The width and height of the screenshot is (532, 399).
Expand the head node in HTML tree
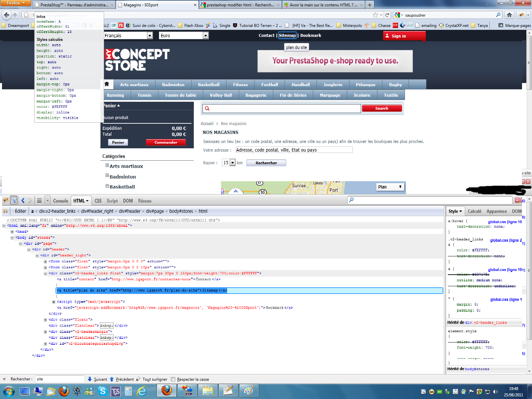click(x=12, y=231)
